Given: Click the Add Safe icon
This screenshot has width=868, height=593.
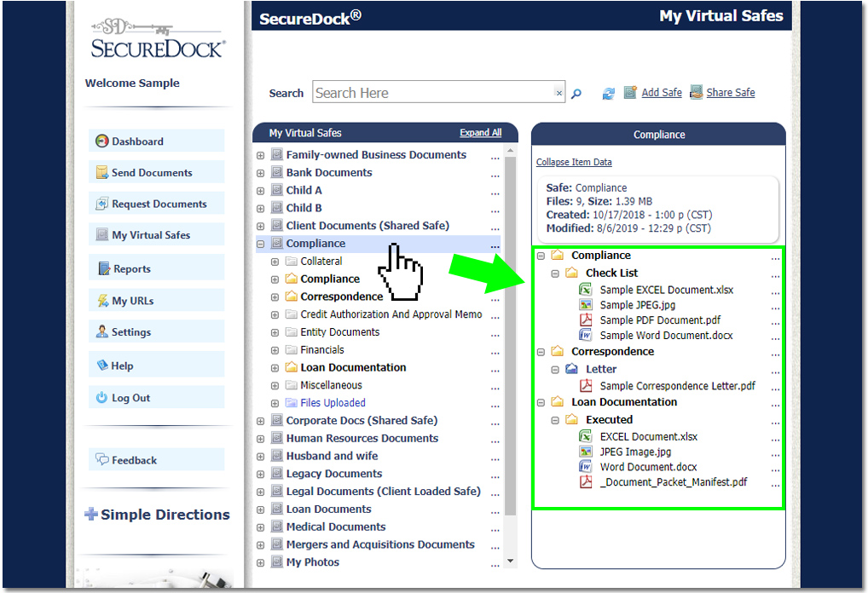Looking at the screenshot, I should [630, 92].
